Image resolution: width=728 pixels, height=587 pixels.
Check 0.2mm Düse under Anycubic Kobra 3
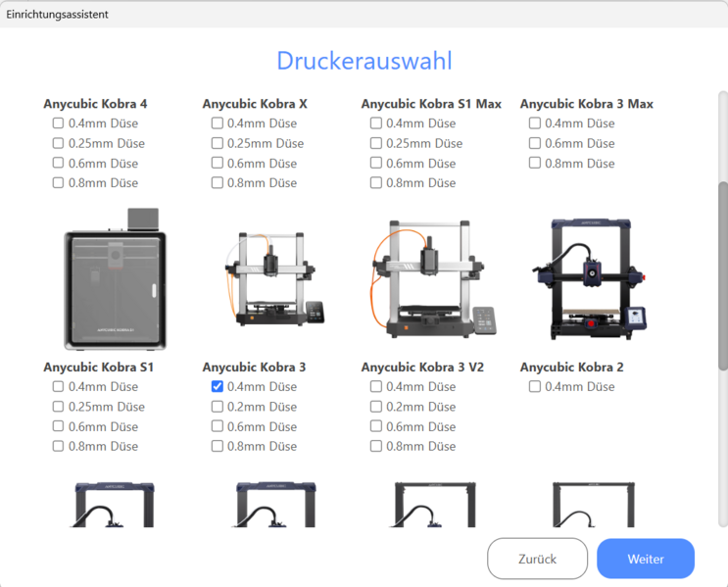pyautogui.click(x=217, y=407)
